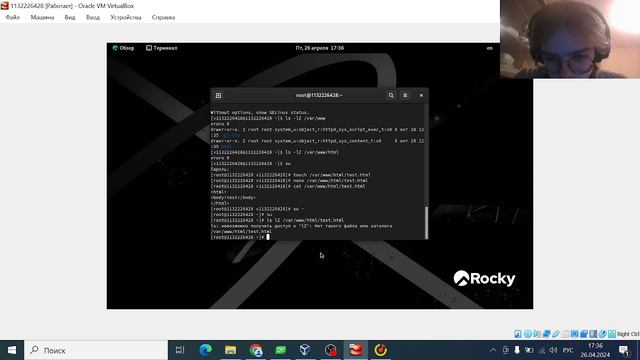Click the green keyboard capture indicator beside Right Ctrl
Viewport: 640px width, 360px height.
coord(612,334)
